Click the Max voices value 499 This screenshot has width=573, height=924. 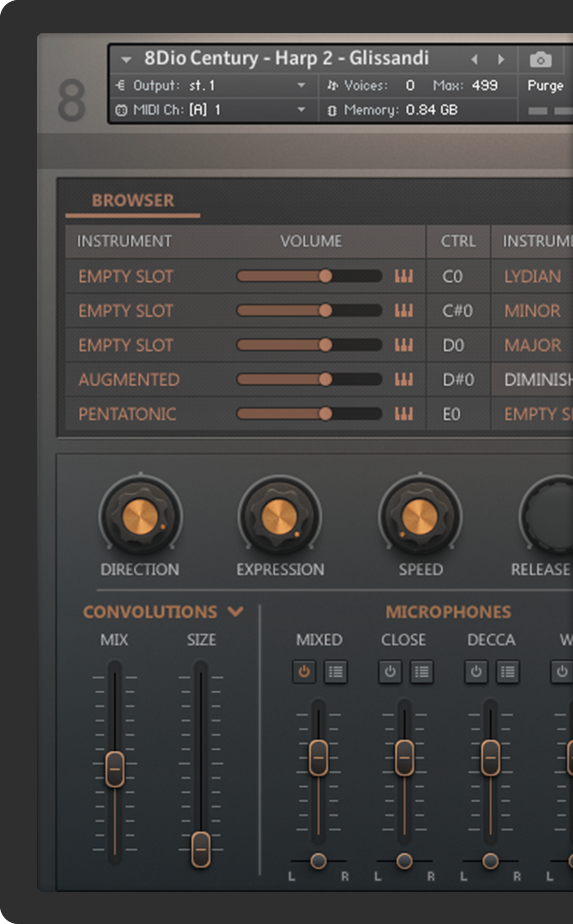(485, 85)
